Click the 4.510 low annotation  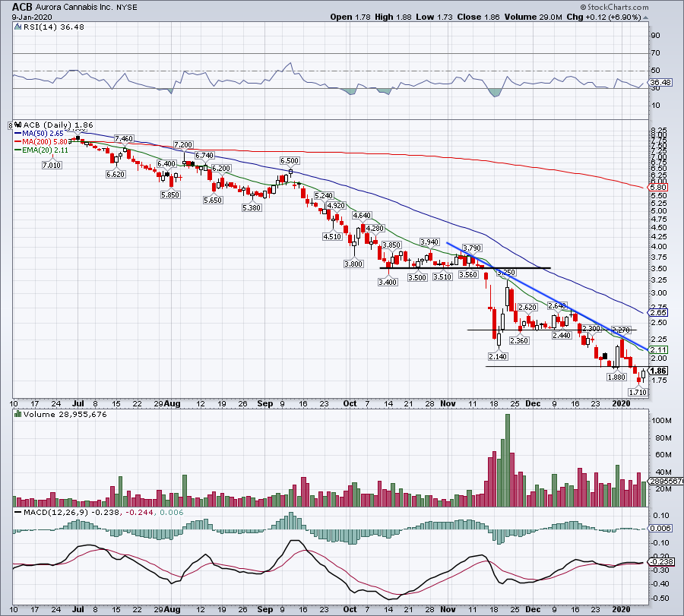click(x=332, y=237)
